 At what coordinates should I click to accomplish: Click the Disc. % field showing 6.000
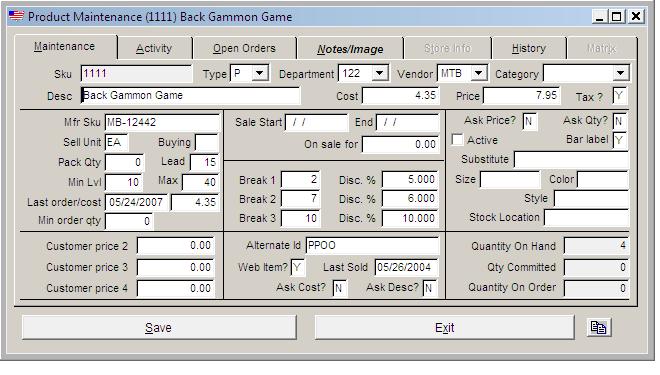coord(410,199)
